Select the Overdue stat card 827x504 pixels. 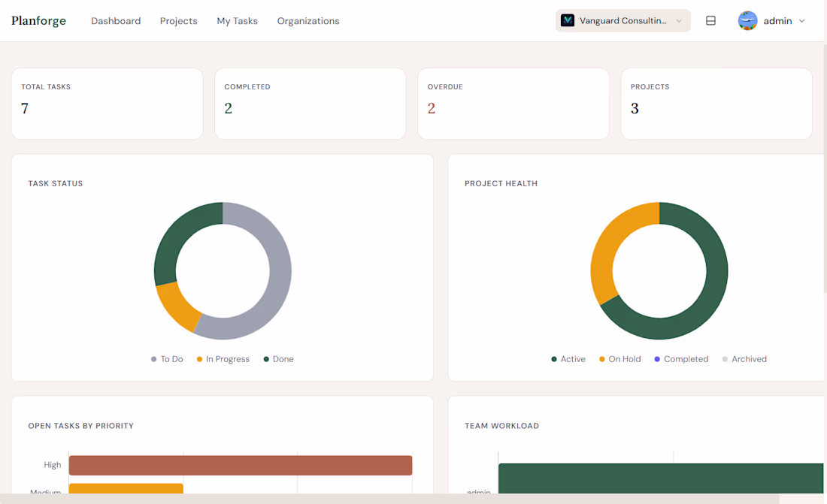pyautogui.click(x=513, y=104)
